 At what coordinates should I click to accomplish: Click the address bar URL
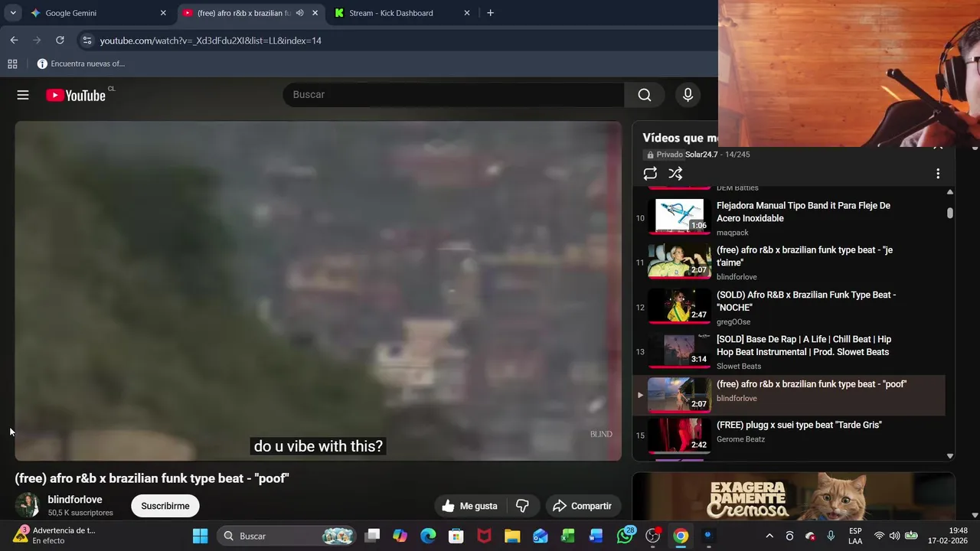tap(211, 41)
